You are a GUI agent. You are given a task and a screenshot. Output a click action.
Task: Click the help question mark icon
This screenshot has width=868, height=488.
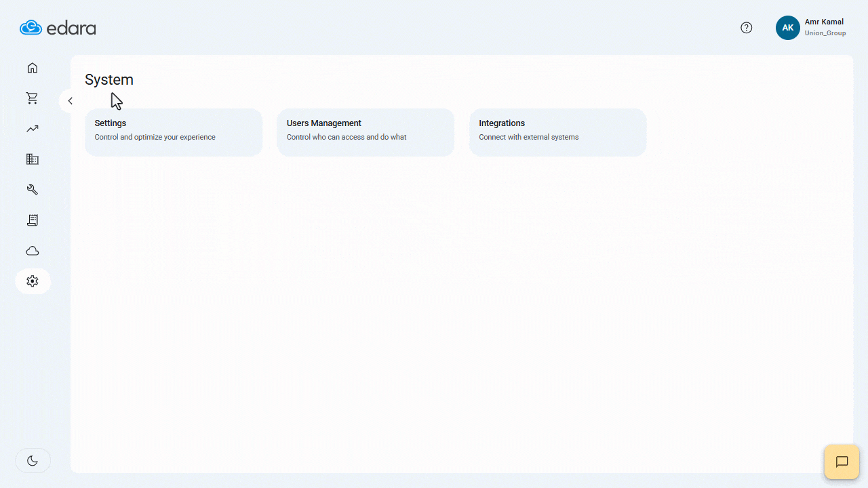tap(747, 28)
